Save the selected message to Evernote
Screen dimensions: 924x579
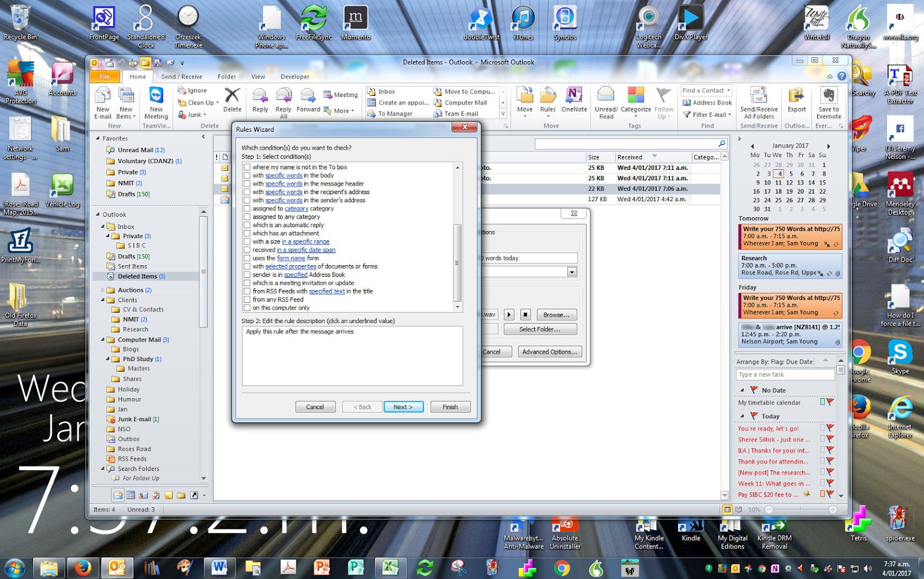(x=828, y=104)
